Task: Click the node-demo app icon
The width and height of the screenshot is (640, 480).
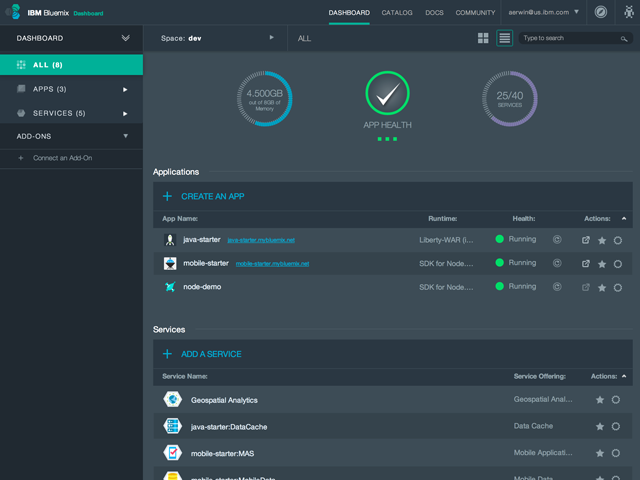Action: point(170,287)
